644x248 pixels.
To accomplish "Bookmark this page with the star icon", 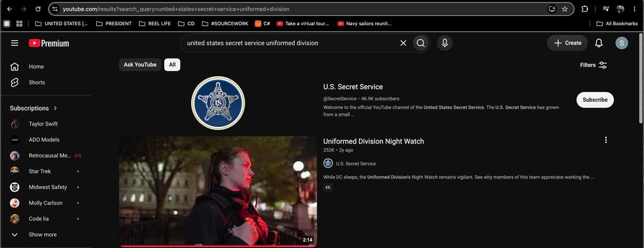I will coord(565,9).
